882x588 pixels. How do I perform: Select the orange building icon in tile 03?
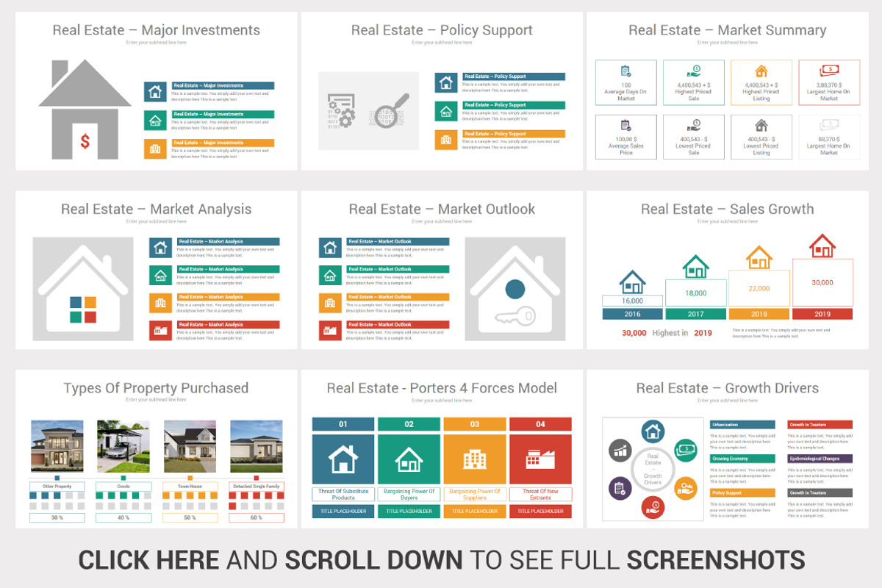pos(475,459)
